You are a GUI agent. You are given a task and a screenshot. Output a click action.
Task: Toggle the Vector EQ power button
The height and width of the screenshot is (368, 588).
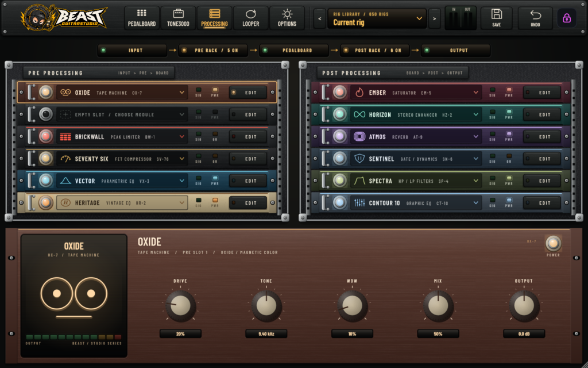46,181
